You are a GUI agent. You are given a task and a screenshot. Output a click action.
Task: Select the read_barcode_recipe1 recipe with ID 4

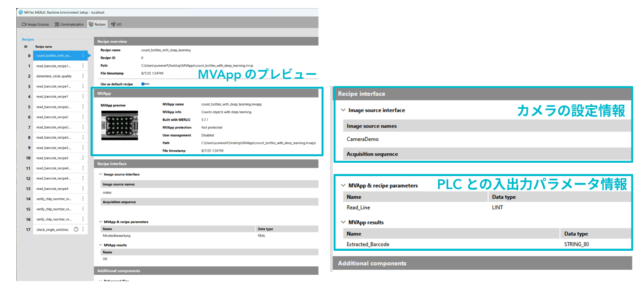coord(52,97)
